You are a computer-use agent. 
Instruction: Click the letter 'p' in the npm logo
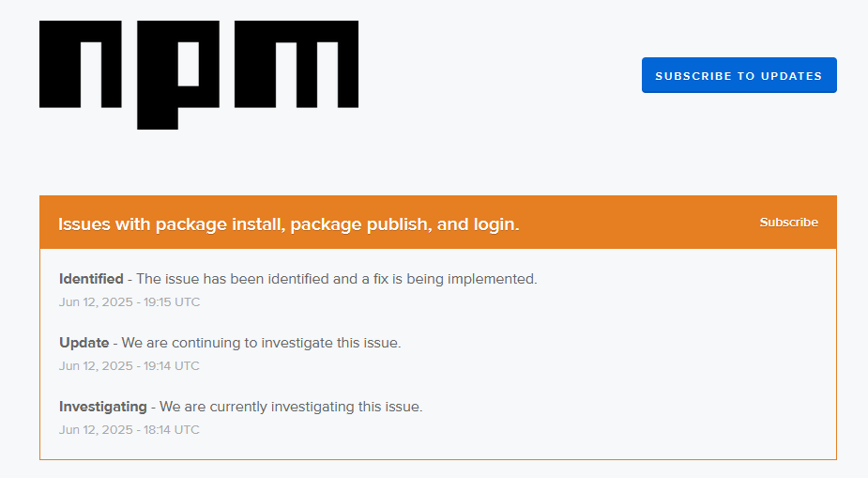pyautogui.click(x=178, y=75)
